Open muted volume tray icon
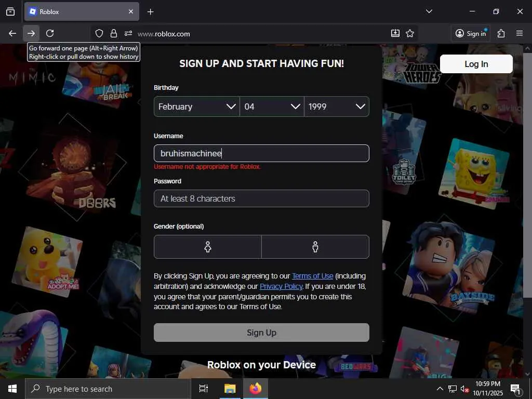 [464, 389]
